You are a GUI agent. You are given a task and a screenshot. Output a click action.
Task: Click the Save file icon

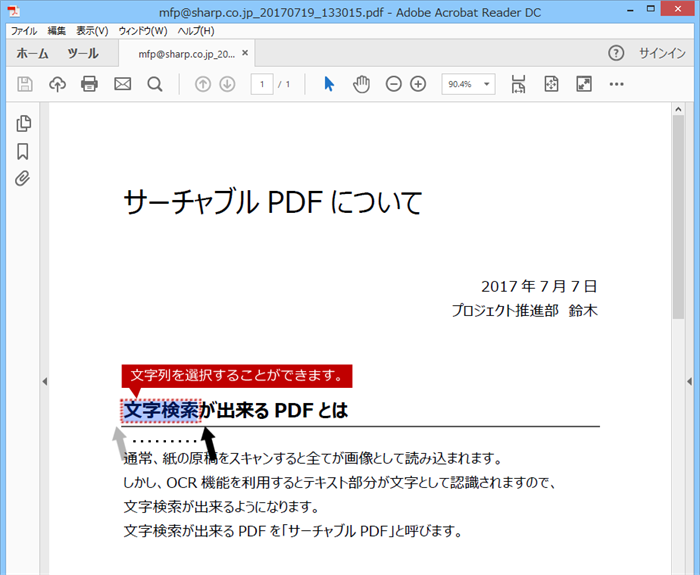point(25,84)
